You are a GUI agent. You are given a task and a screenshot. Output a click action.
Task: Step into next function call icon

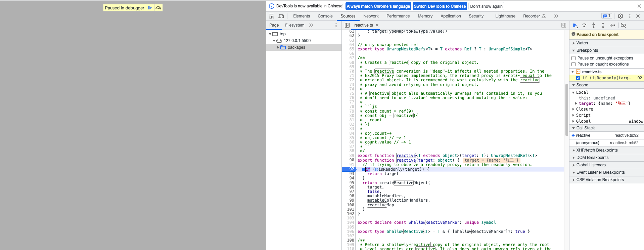coord(594,25)
